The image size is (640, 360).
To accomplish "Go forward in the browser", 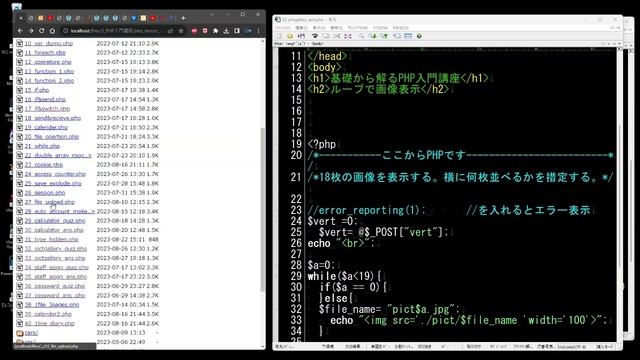I will pyautogui.click(x=31, y=31).
